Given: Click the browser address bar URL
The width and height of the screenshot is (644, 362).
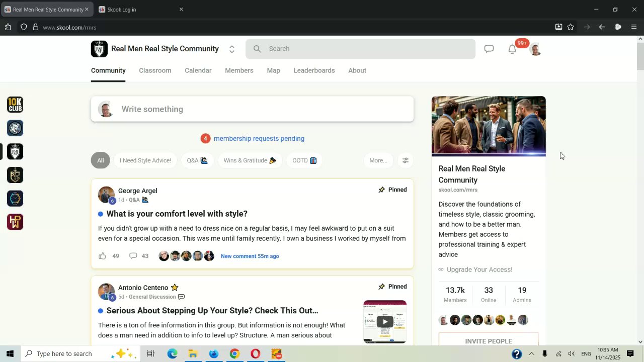Looking at the screenshot, I should pyautogui.click(x=69, y=27).
